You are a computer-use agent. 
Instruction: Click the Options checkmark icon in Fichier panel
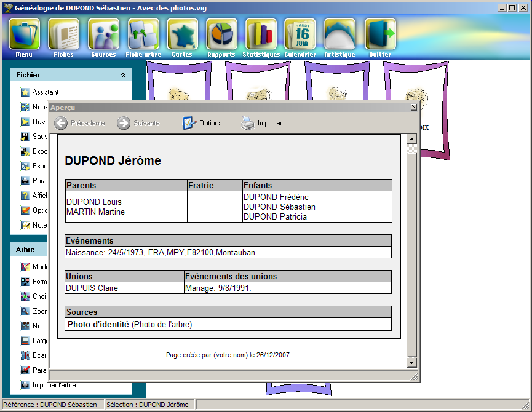coord(25,210)
